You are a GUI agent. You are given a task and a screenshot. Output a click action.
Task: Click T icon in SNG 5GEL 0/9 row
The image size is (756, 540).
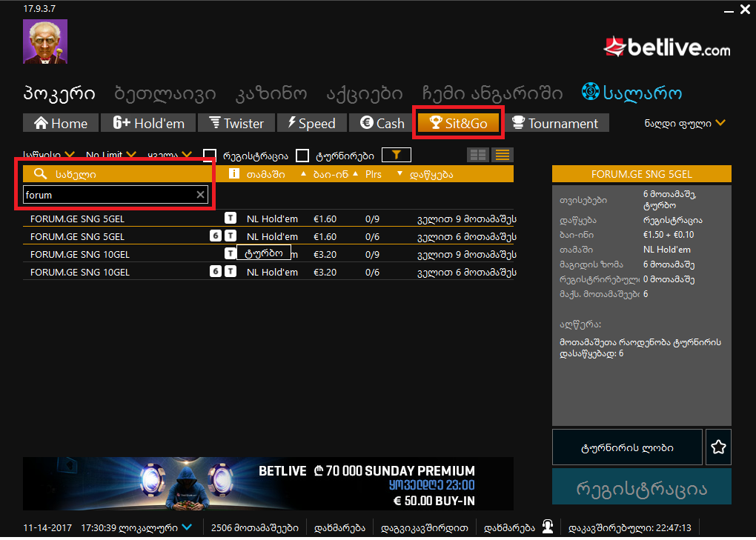[231, 219]
